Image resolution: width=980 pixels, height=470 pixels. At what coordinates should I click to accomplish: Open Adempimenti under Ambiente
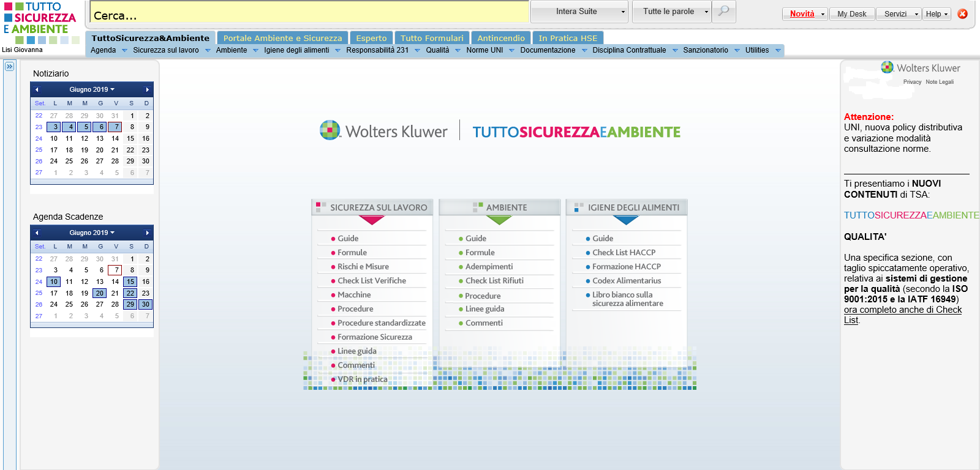489,267
